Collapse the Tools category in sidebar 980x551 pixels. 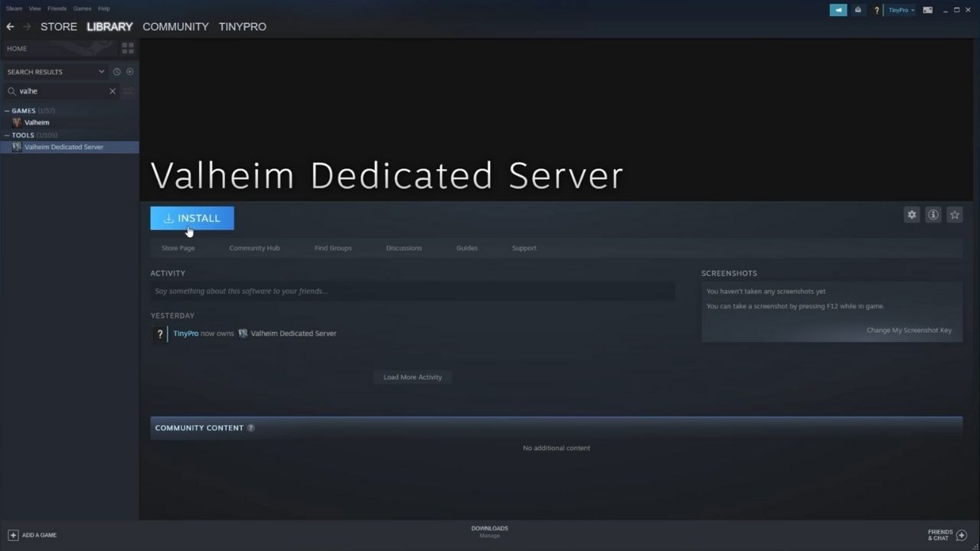[6, 135]
